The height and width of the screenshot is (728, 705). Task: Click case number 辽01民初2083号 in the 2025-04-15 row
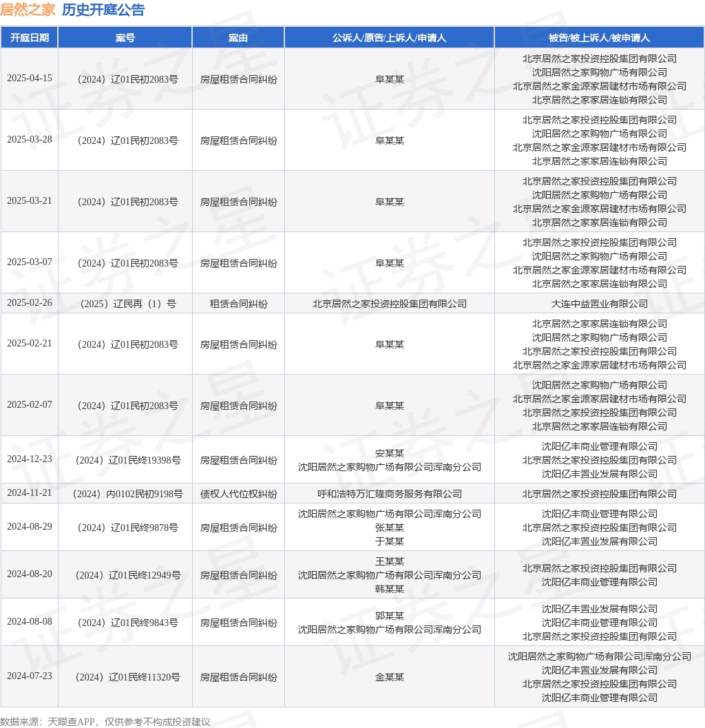(127, 79)
